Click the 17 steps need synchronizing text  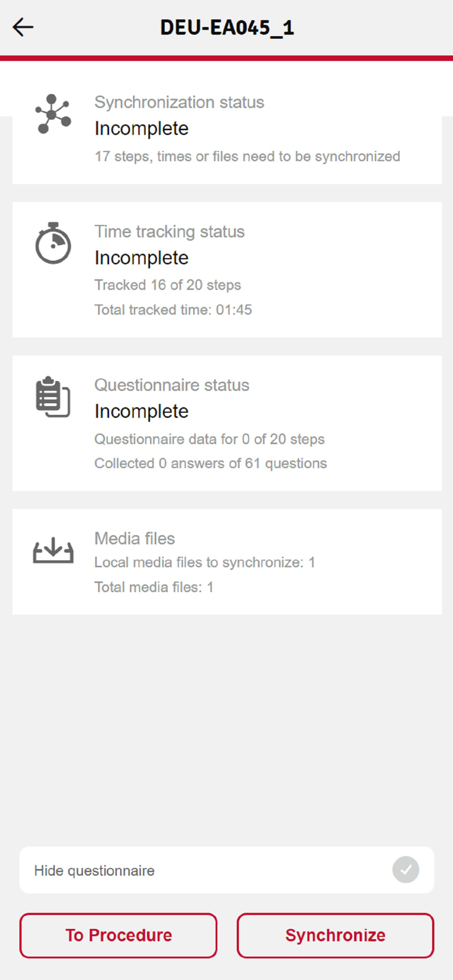(x=247, y=156)
